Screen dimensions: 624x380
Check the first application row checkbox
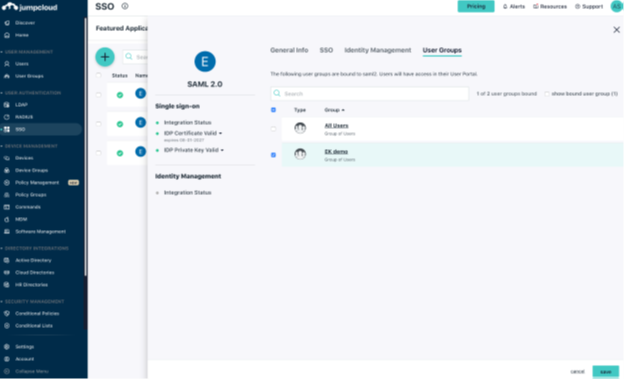click(x=99, y=95)
